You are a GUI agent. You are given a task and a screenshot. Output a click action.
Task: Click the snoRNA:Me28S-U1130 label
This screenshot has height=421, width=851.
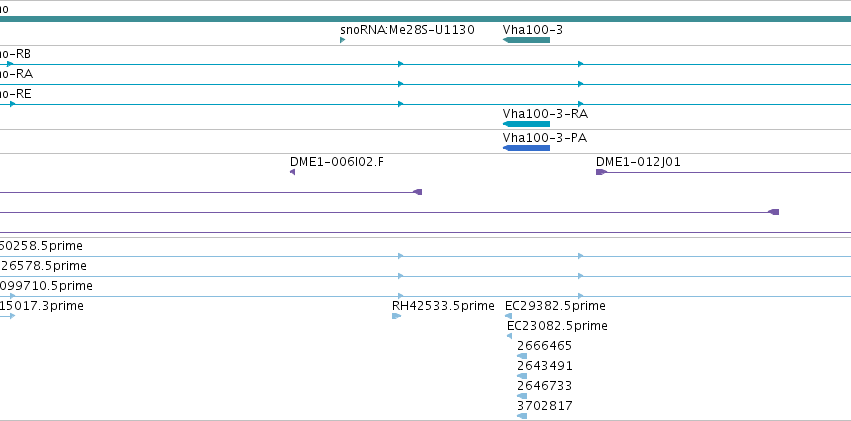(x=407, y=29)
